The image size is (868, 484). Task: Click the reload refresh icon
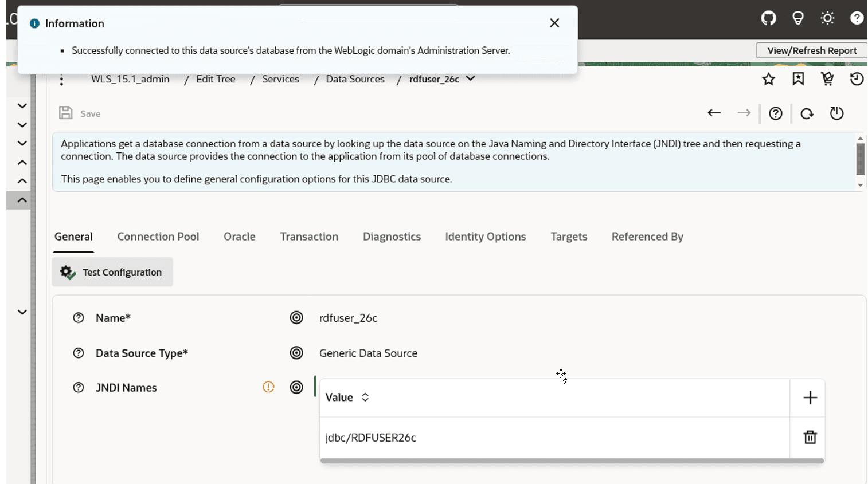click(807, 113)
